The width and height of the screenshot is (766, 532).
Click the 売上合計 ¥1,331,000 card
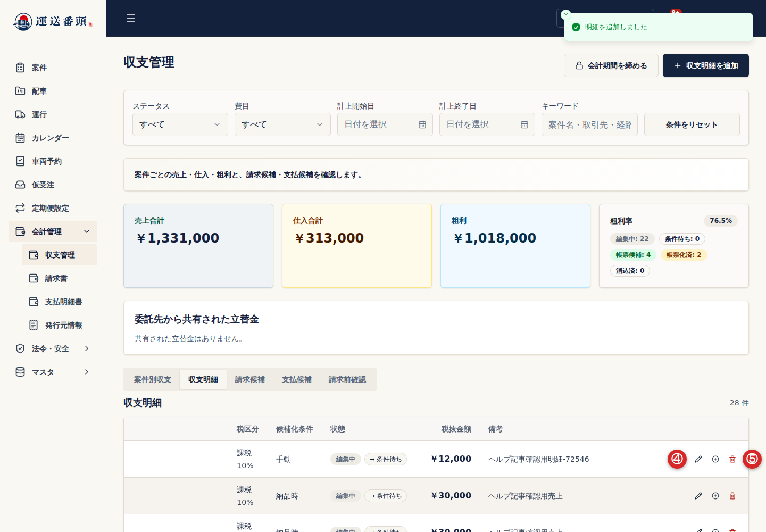pyautogui.click(x=198, y=246)
